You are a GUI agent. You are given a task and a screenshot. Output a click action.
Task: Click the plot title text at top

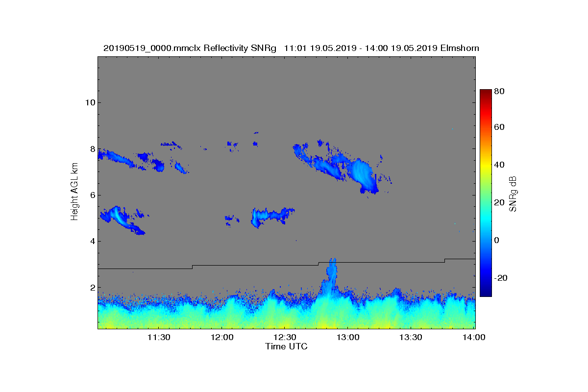tap(291, 48)
